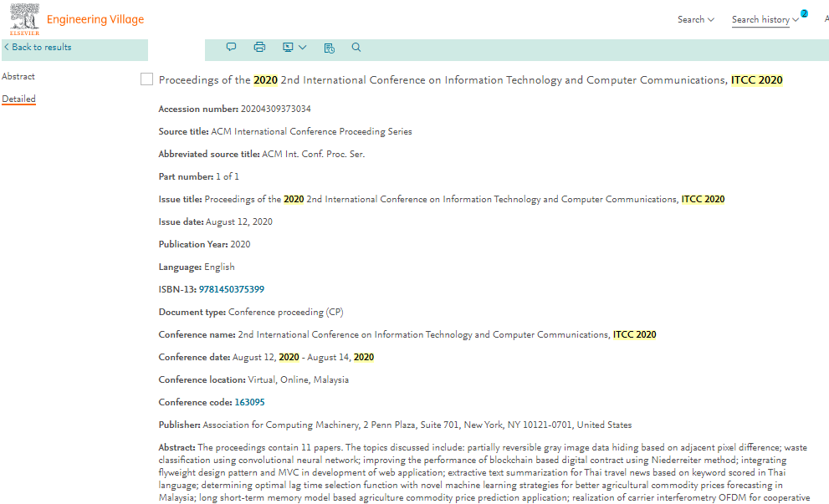Open conference code 163095 link
The width and height of the screenshot is (829, 504).
[249, 402]
